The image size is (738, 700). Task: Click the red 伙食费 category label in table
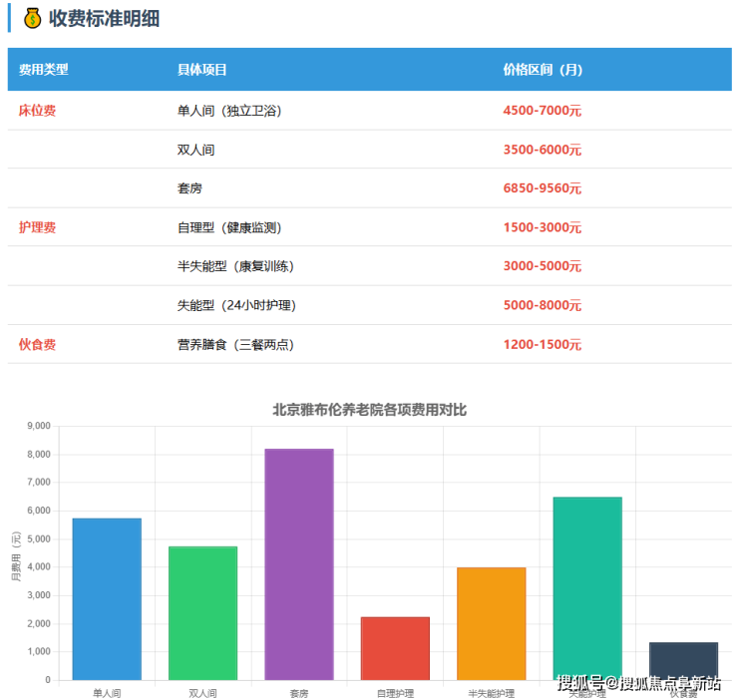(x=37, y=344)
